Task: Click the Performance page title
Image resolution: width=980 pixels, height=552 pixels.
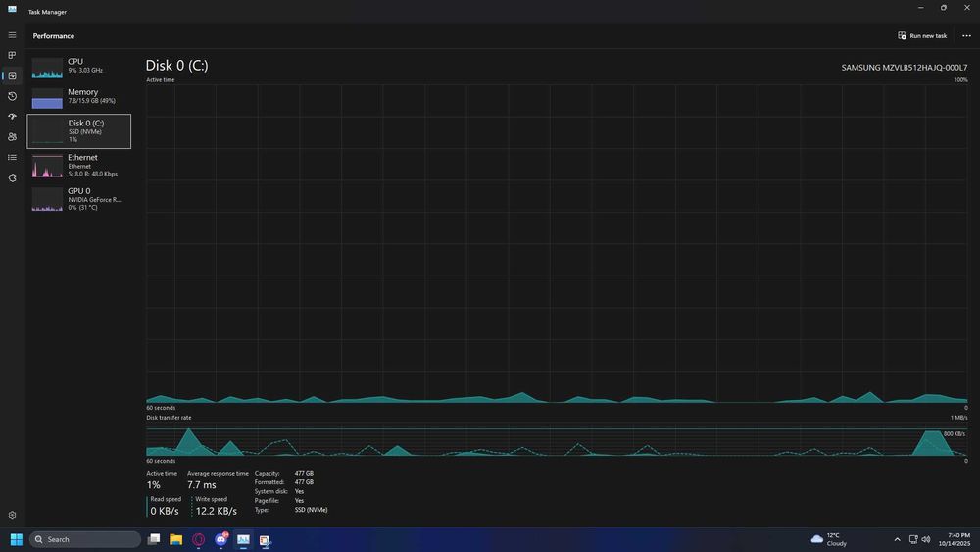Action: point(54,36)
